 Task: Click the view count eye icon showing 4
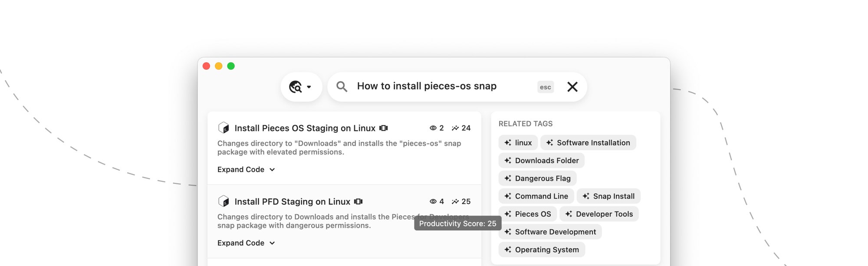tap(433, 201)
